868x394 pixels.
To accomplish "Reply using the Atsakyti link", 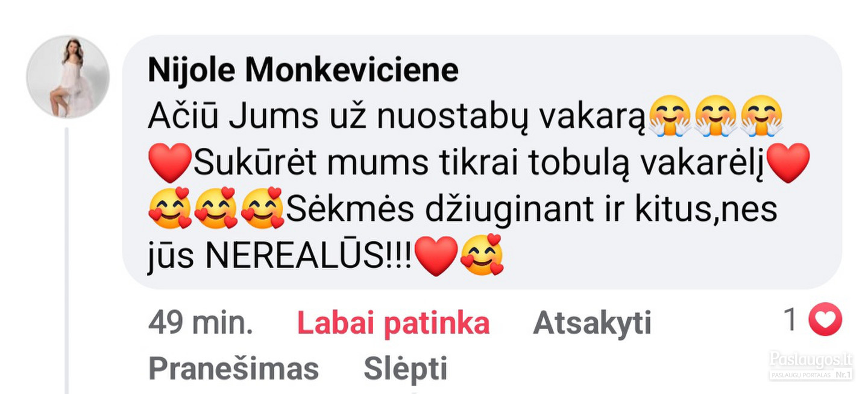I will coord(592,323).
